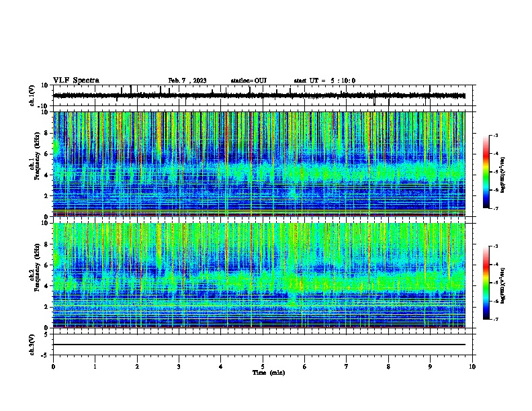Click the "VLF Spectra" plot title
This screenshot has height=411, width=532.
pyautogui.click(x=76, y=81)
